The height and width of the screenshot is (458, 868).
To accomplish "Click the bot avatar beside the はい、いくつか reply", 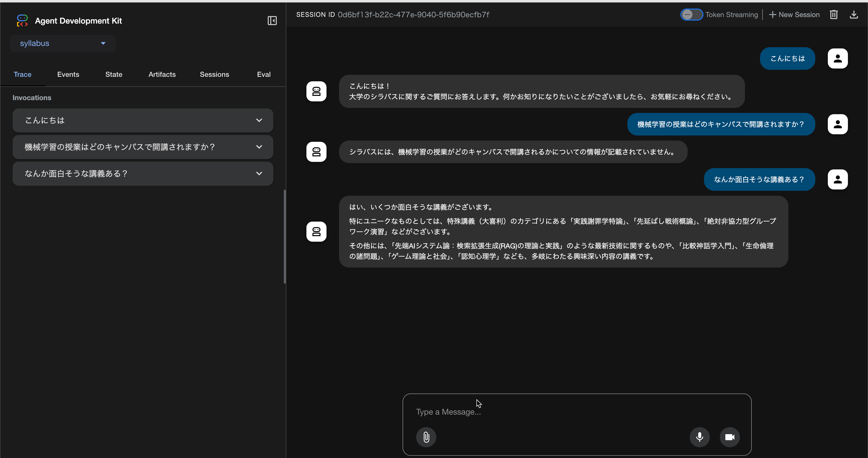I will 316,232.
